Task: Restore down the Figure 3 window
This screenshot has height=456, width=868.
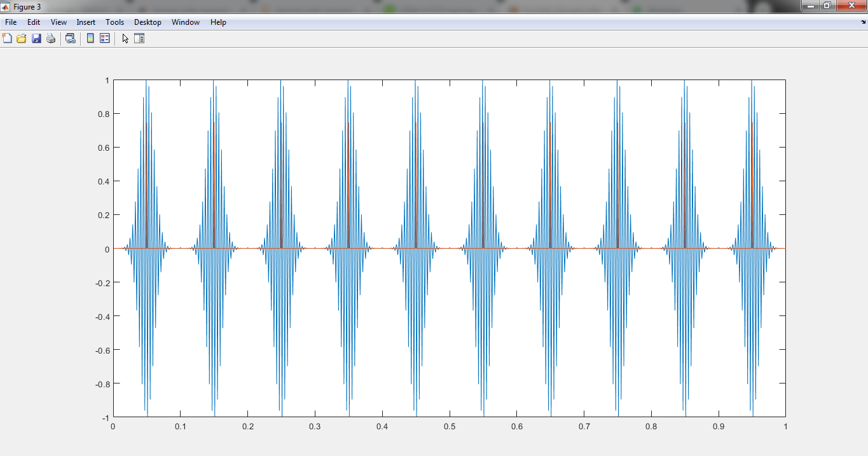Action: pos(827,6)
